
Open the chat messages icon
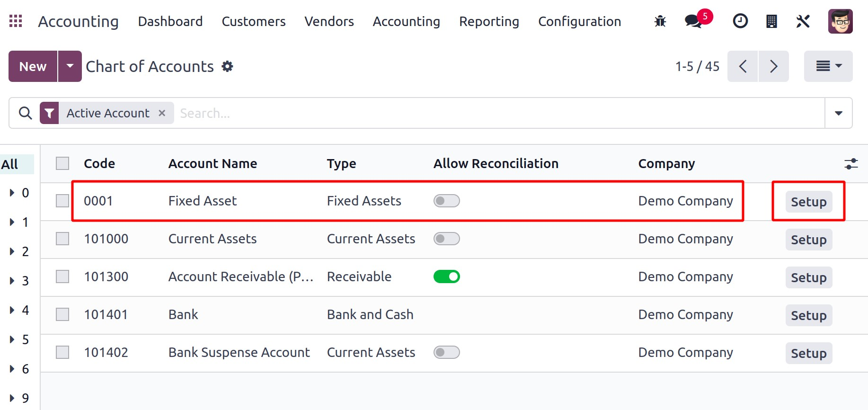[x=693, y=21]
